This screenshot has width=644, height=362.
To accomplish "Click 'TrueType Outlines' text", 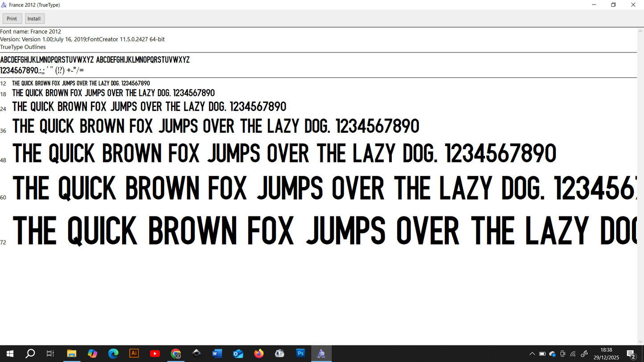I will [23, 47].
